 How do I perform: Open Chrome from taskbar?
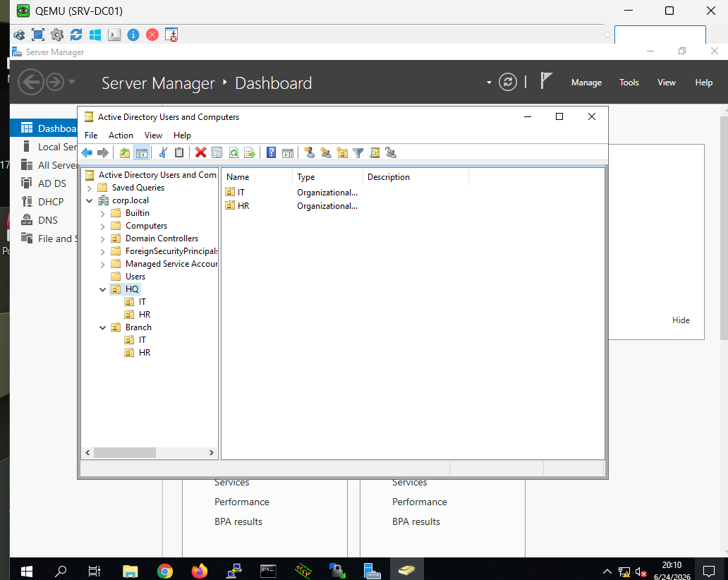coord(165,571)
